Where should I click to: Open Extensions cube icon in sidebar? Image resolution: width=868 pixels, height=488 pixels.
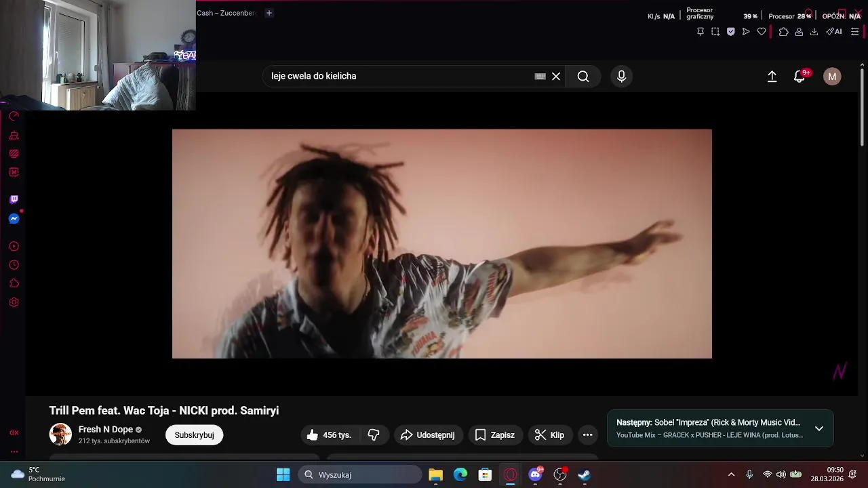pyautogui.click(x=14, y=283)
